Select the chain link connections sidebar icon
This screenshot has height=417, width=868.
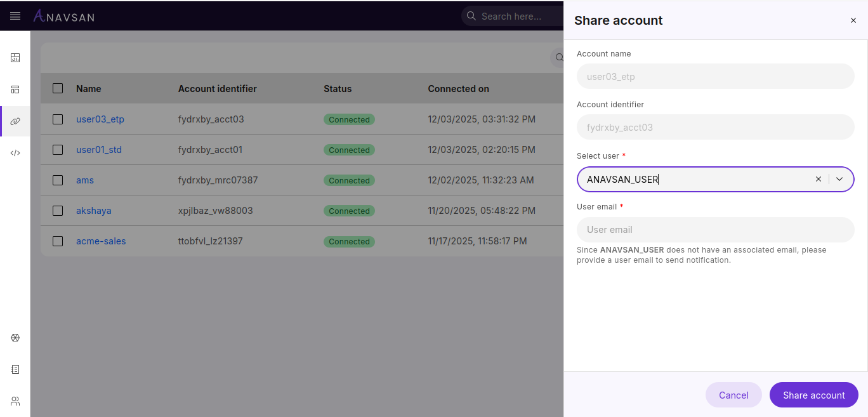pos(15,121)
